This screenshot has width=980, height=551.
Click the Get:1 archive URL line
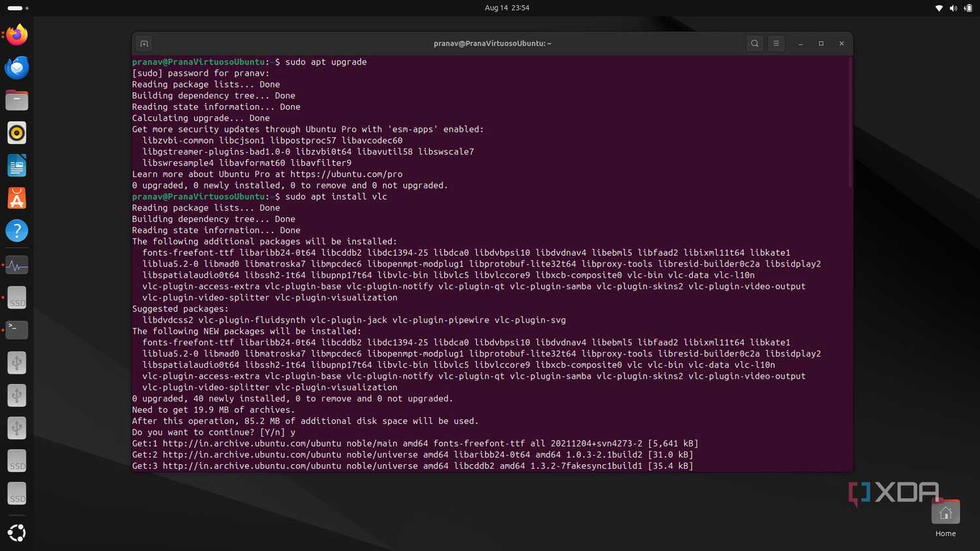[415, 444]
